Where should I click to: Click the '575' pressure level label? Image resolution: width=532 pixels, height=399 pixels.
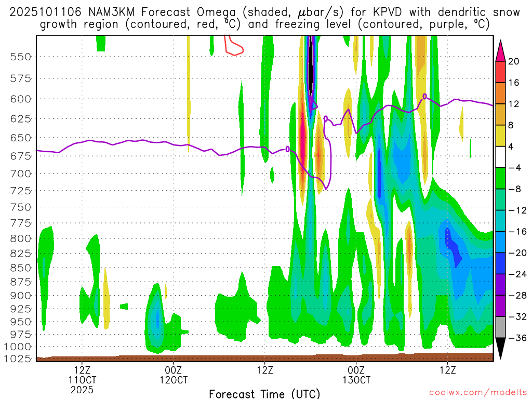[21, 78]
